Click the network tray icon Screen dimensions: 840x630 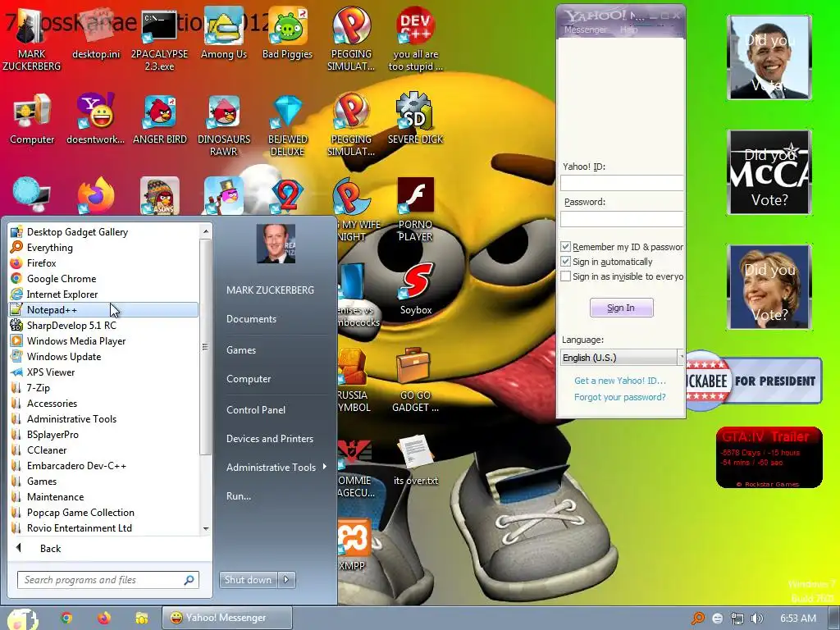click(737, 619)
